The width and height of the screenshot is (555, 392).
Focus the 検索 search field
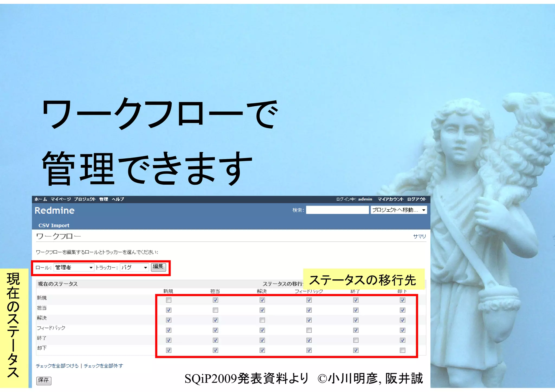[x=337, y=210]
